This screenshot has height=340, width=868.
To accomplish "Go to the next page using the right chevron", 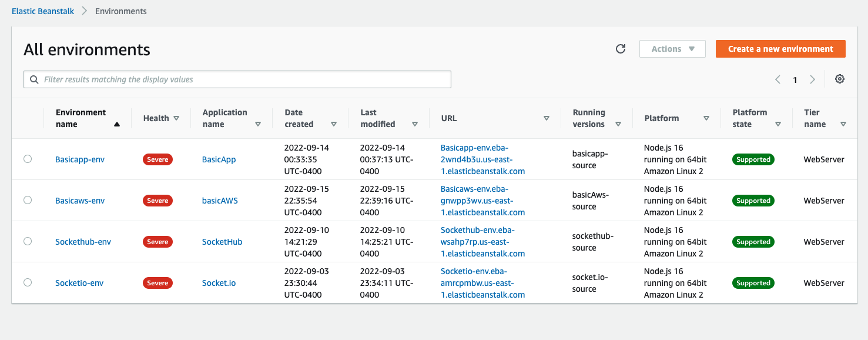I will [813, 79].
